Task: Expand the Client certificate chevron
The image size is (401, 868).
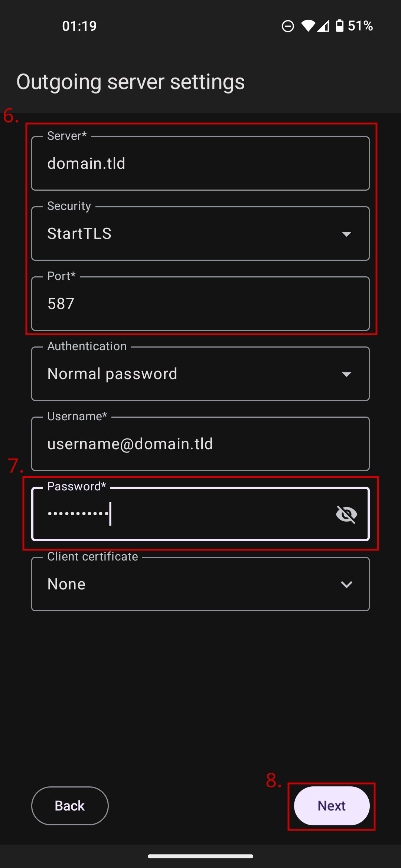Action: (x=346, y=585)
